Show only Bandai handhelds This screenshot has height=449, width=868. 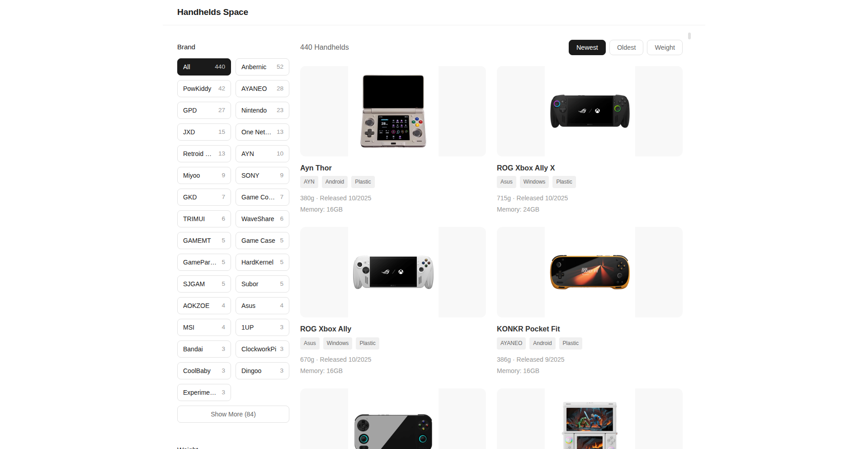coord(204,349)
